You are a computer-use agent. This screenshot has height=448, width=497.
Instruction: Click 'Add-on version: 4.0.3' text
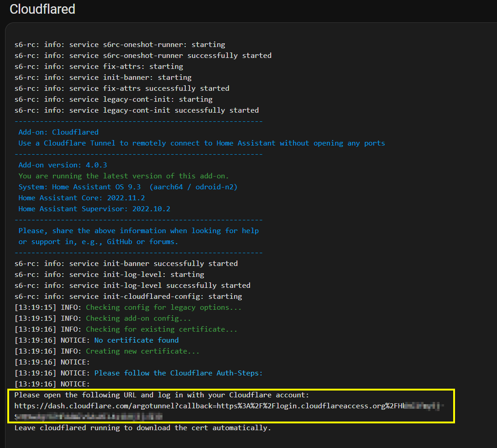click(63, 165)
